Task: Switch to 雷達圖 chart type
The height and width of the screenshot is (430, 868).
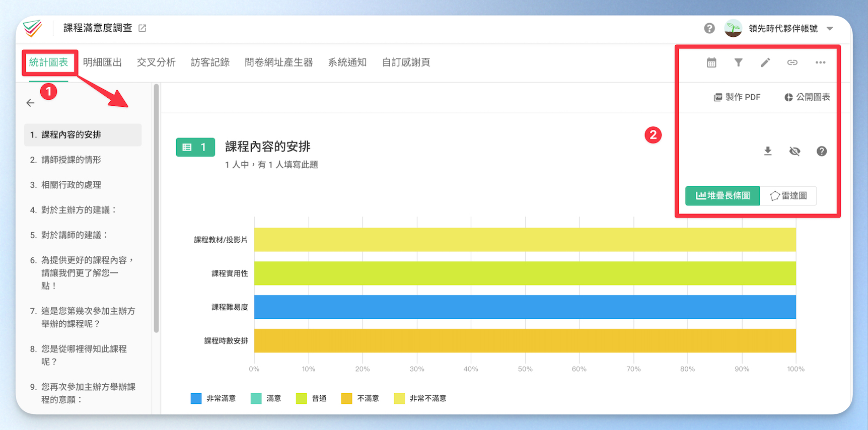Action: coord(788,195)
